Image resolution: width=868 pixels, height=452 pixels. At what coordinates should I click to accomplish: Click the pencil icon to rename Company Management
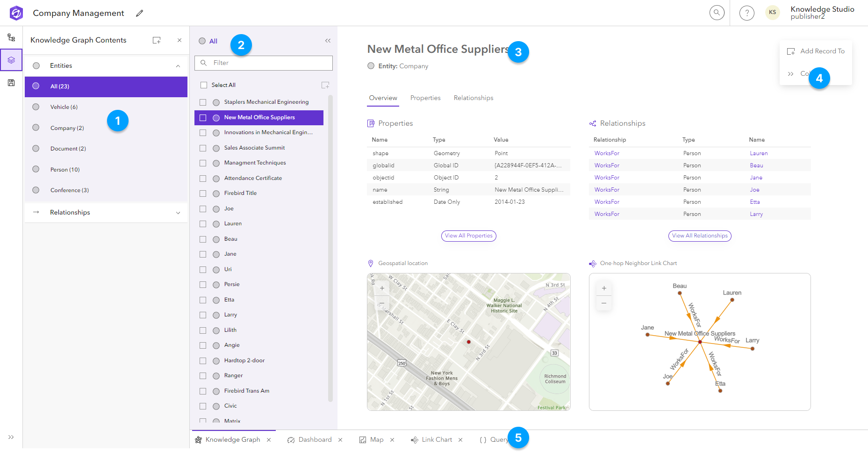point(139,13)
